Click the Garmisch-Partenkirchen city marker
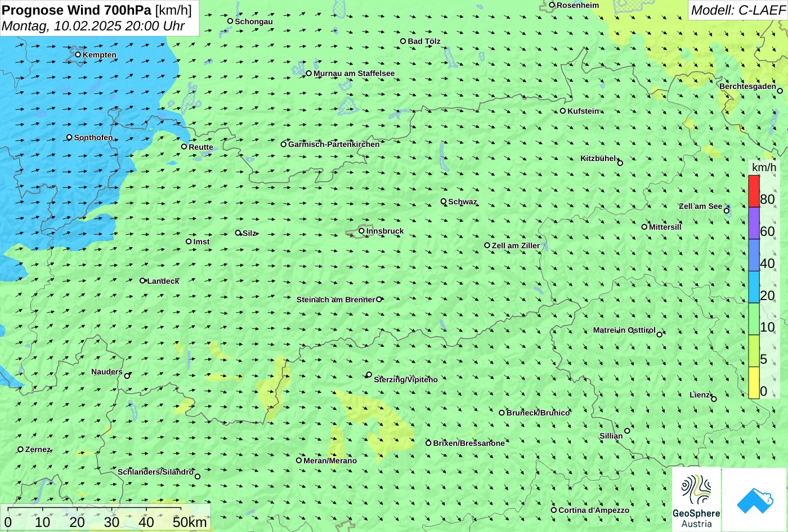 pos(284,144)
